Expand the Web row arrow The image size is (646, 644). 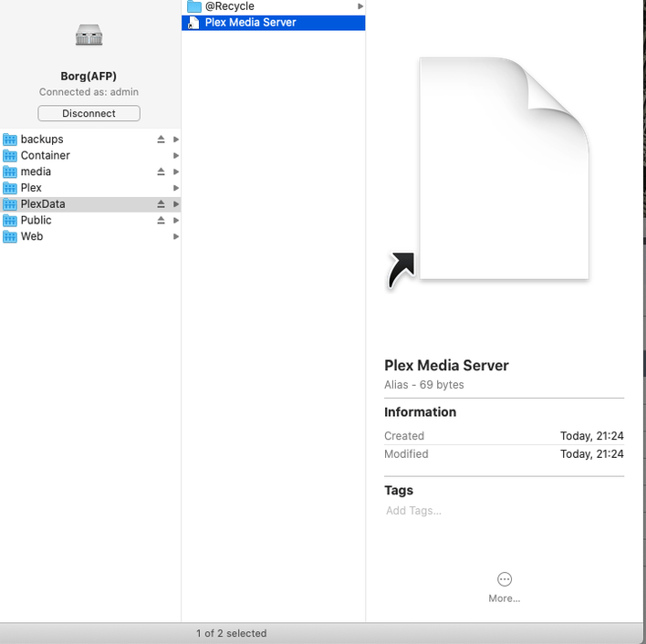(176, 237)
